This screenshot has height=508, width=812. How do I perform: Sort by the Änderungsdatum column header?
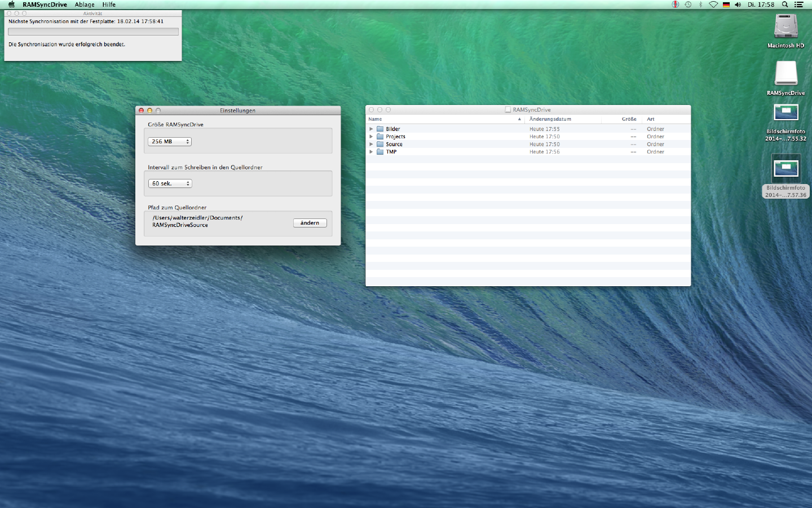click(550, 119)
